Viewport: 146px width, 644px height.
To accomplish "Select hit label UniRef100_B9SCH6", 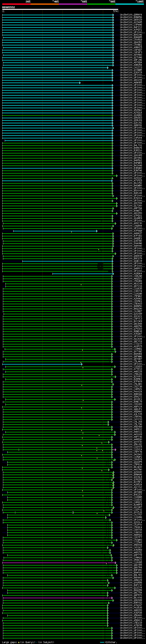I will [131, 35].
